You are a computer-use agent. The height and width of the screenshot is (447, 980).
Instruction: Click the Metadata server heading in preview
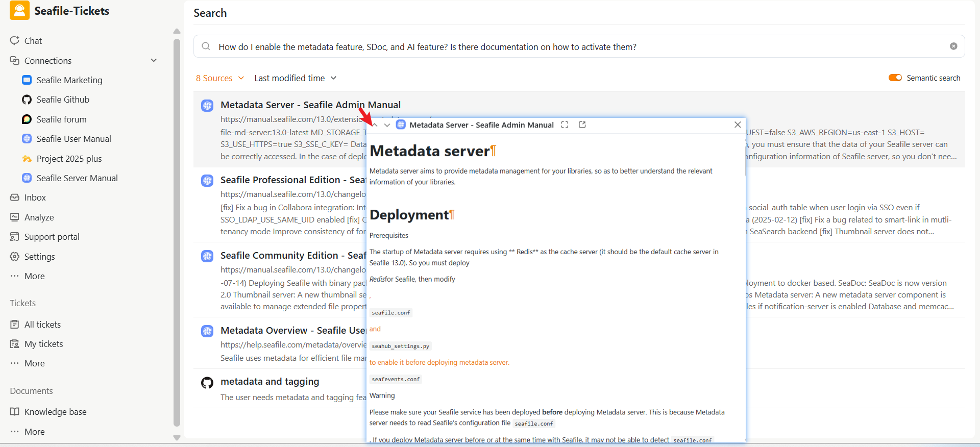pos(430,151)
